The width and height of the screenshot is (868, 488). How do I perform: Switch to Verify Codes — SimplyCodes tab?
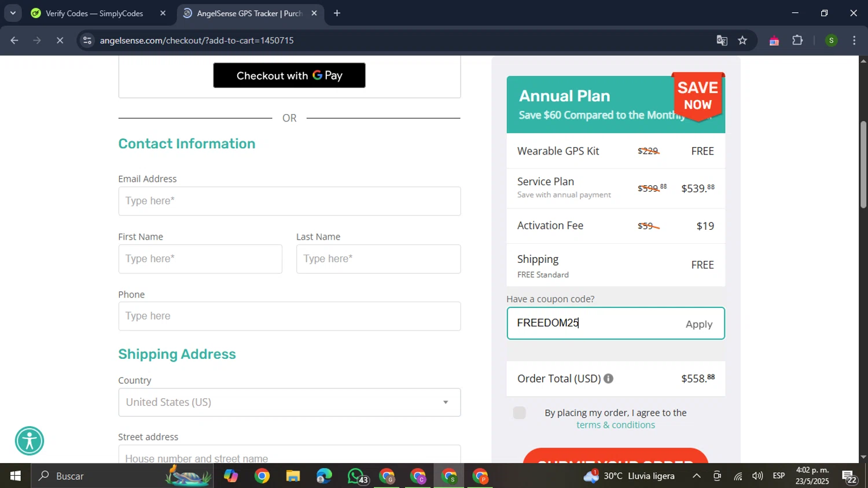tap(94, 13)
